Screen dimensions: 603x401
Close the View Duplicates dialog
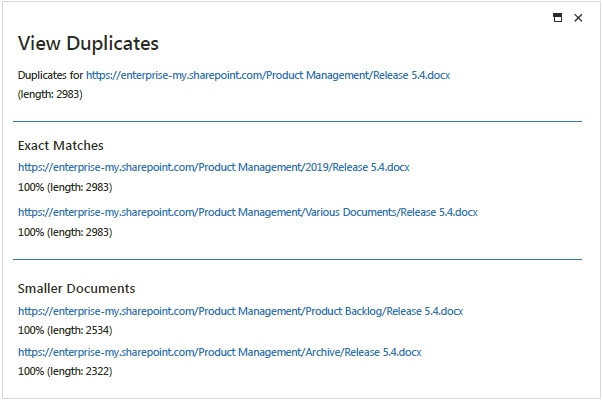[x=578, y=18]
